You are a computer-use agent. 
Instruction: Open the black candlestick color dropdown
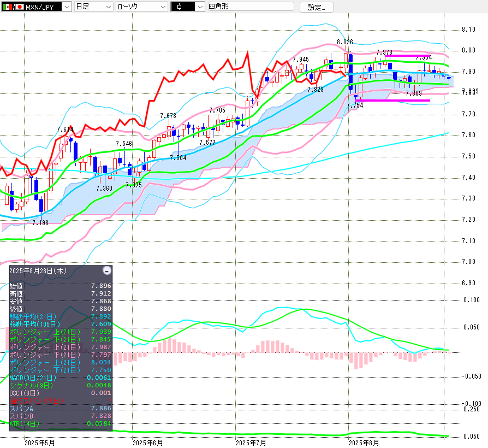pos(188,7)
